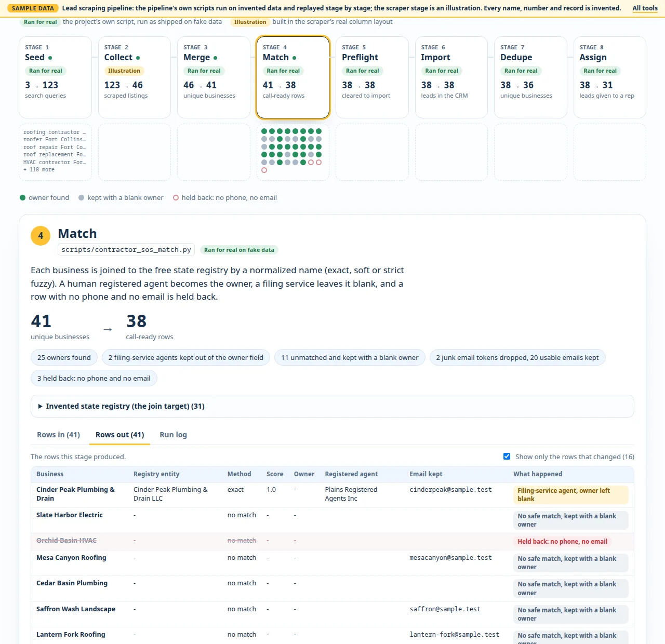Click the highlighted Stage 4 Match card
Image resolution: width=665 pixels, height=644 pixels.
coord(293,77)
